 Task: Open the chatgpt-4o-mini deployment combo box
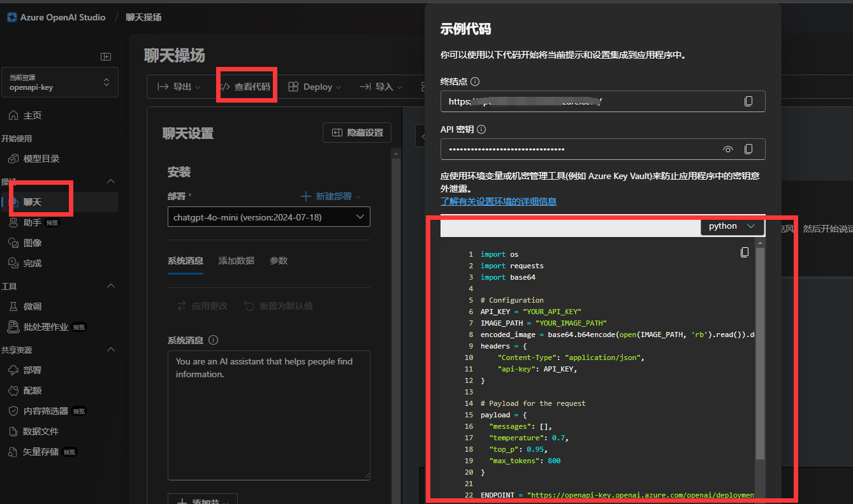coord(268,217)
